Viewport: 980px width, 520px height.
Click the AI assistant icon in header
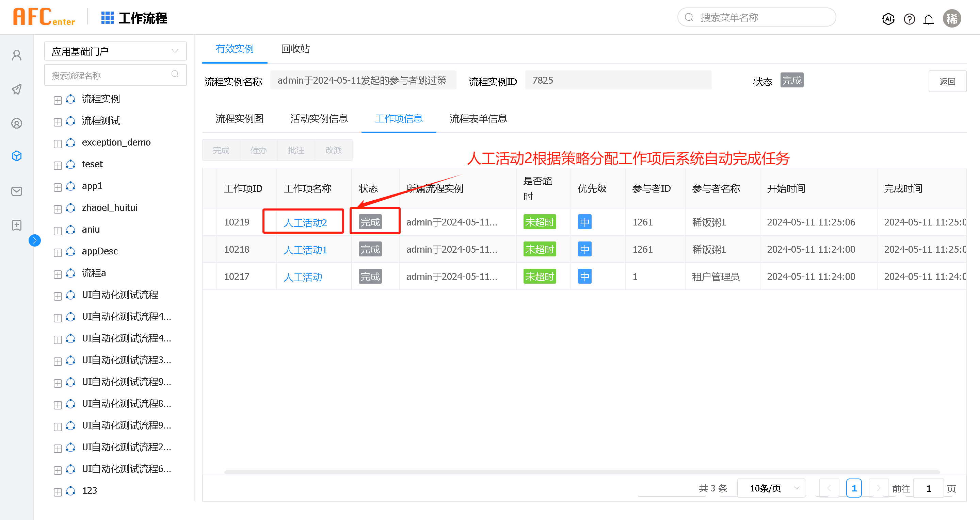888,19
